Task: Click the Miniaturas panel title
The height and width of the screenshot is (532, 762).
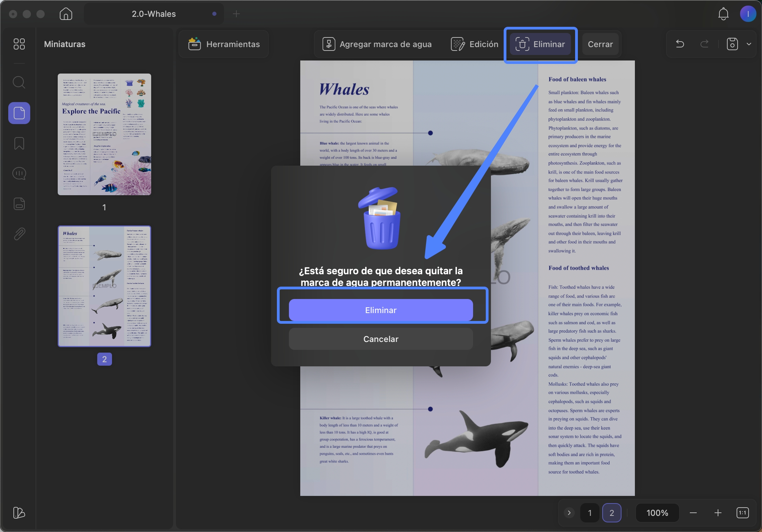Action: click(x=65, y=44)
